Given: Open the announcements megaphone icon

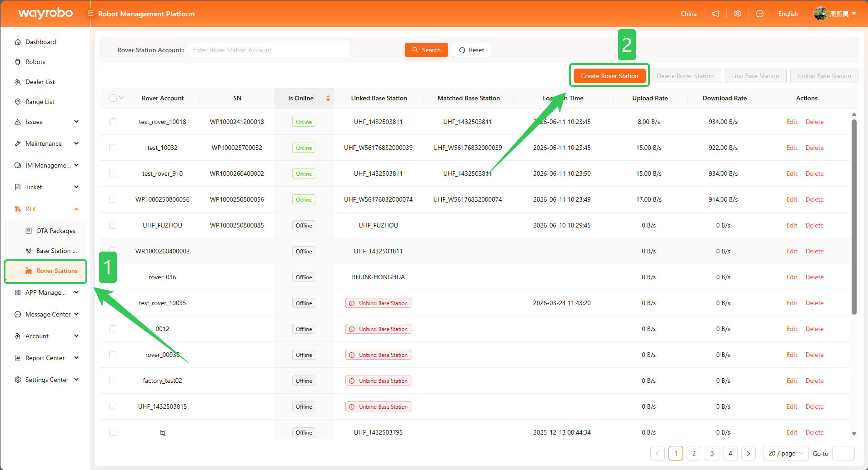Looking at the screenshot, I should (x=715, y=14).
